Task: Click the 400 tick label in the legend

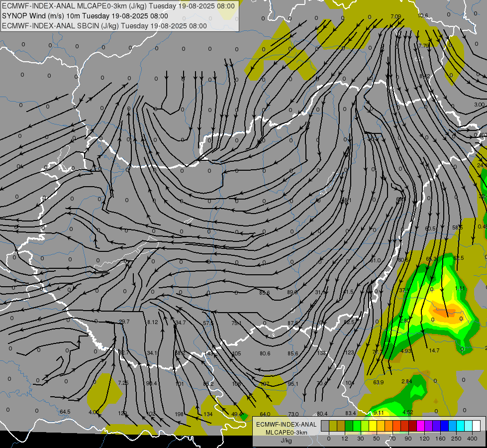Action: click(472, 439)
